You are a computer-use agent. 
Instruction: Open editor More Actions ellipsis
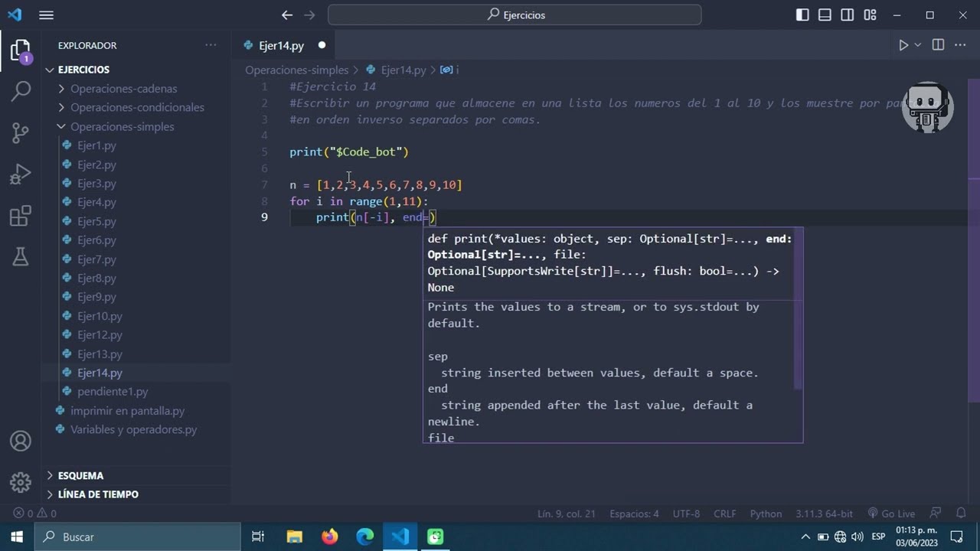tap(960, 45)
